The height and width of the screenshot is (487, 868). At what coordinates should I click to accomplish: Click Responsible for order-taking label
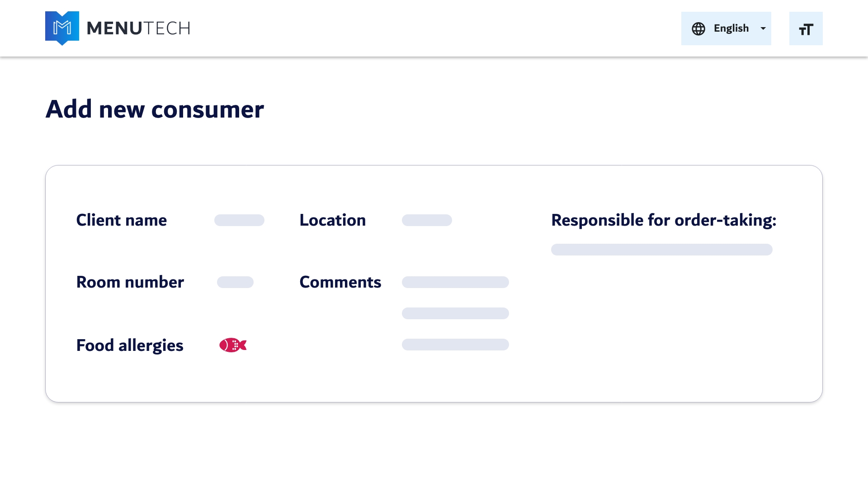coord(663,220)
